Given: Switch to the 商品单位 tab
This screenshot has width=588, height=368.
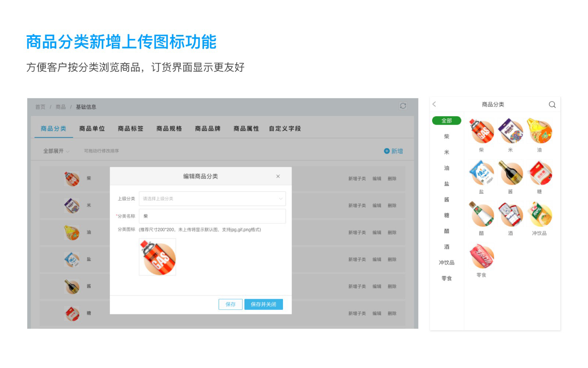Looking at the screenshot, I should 92,128.
